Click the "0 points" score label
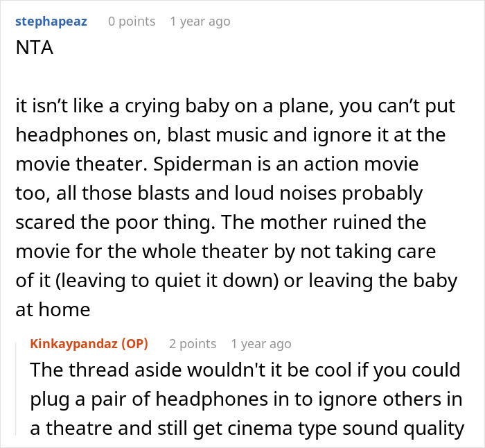485x448 pixels. (x=132, y=21)
